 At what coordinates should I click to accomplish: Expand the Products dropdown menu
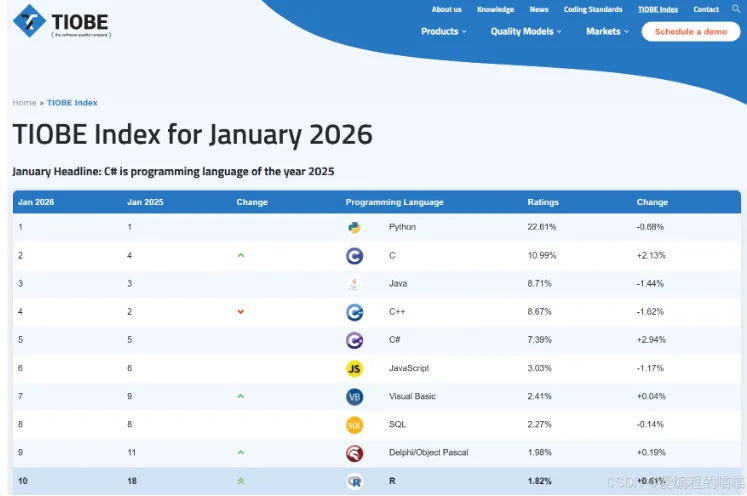444,31
